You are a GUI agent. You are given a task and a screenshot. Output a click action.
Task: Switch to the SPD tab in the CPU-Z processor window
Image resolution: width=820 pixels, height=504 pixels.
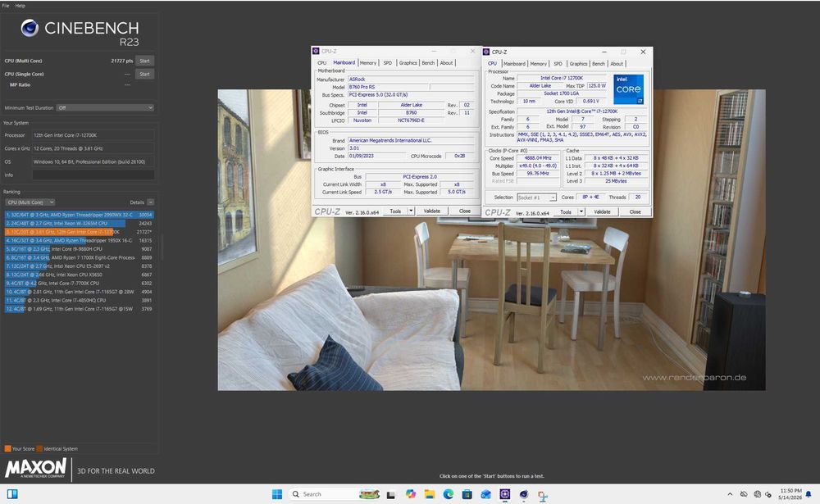coord(558,64)
